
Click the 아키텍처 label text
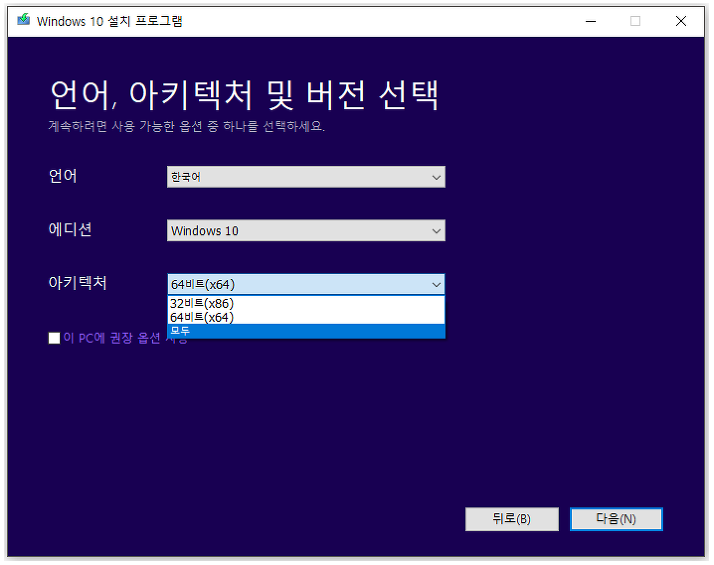point(77,283)
